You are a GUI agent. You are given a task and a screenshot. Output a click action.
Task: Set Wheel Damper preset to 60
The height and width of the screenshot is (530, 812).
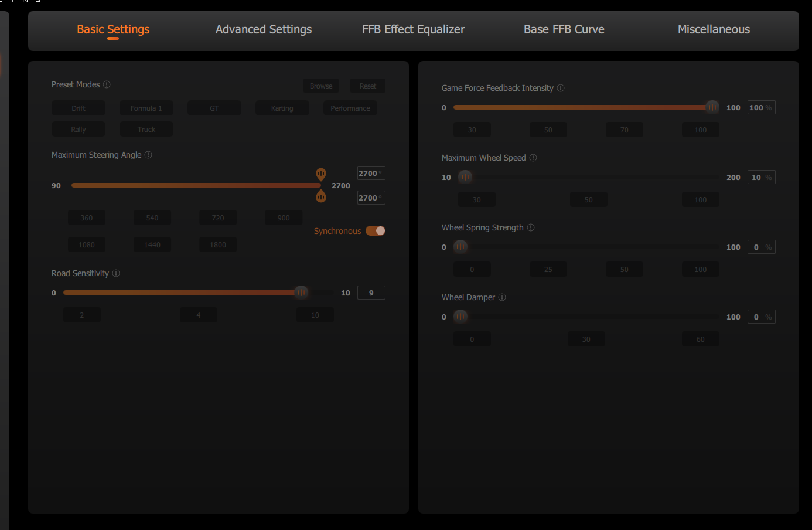click(701, 339)
